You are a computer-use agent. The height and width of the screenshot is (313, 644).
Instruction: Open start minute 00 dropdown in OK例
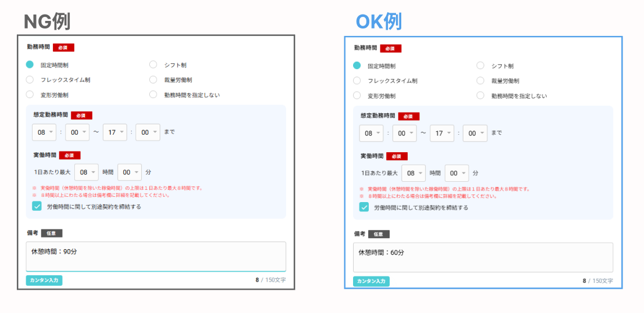coord(405,133)
